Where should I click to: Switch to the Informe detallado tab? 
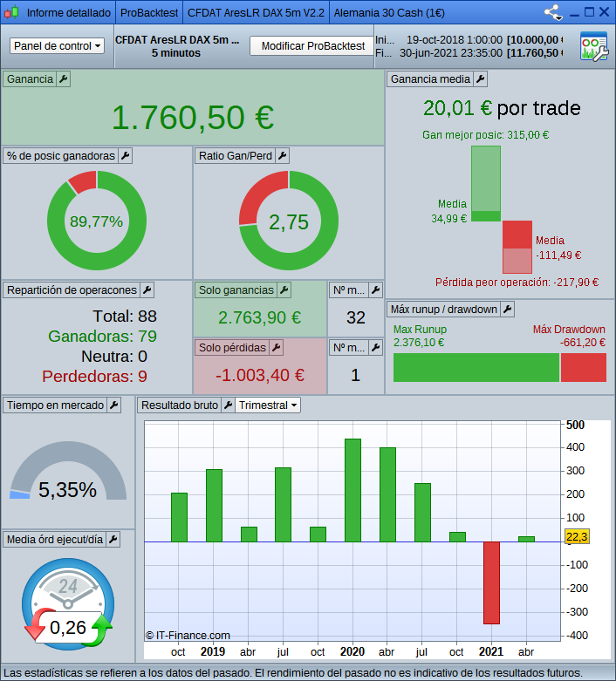(69, 12)
